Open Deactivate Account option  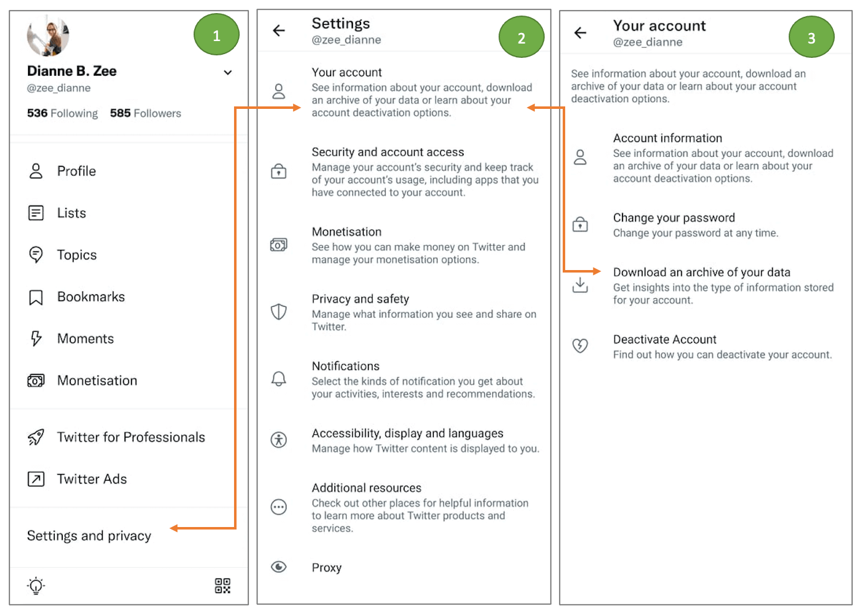[665, 339]
